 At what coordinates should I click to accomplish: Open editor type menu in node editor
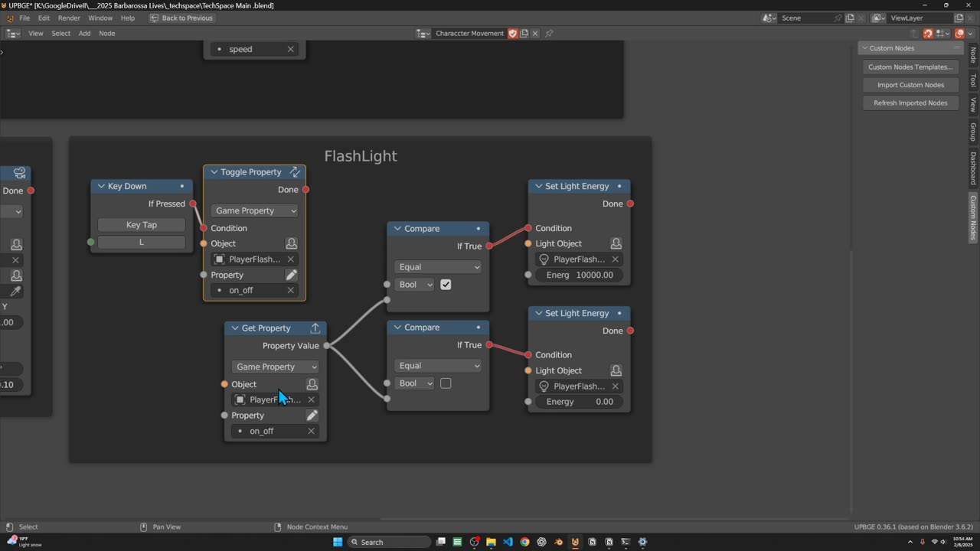point(14,34)
